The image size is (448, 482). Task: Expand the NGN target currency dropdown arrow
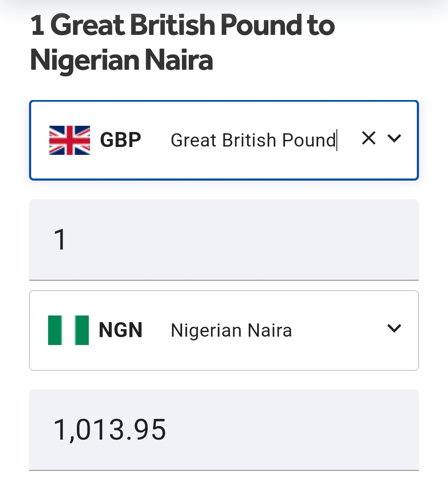pos(394,328)
